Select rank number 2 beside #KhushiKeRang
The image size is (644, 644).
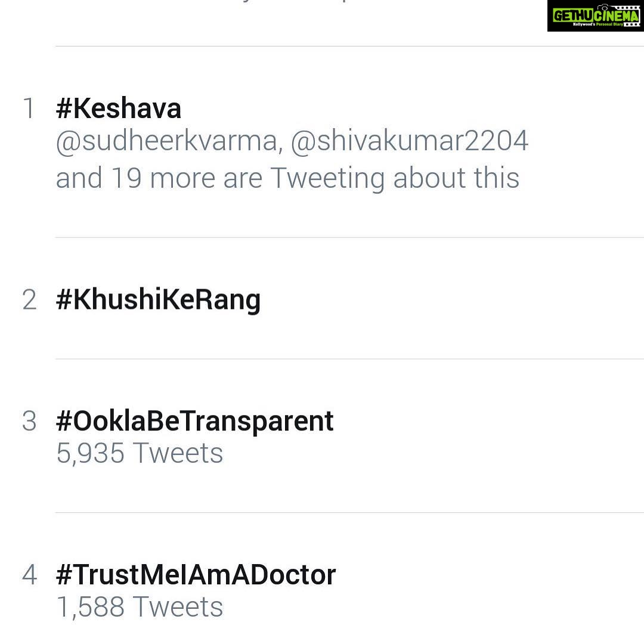(29, 299)
